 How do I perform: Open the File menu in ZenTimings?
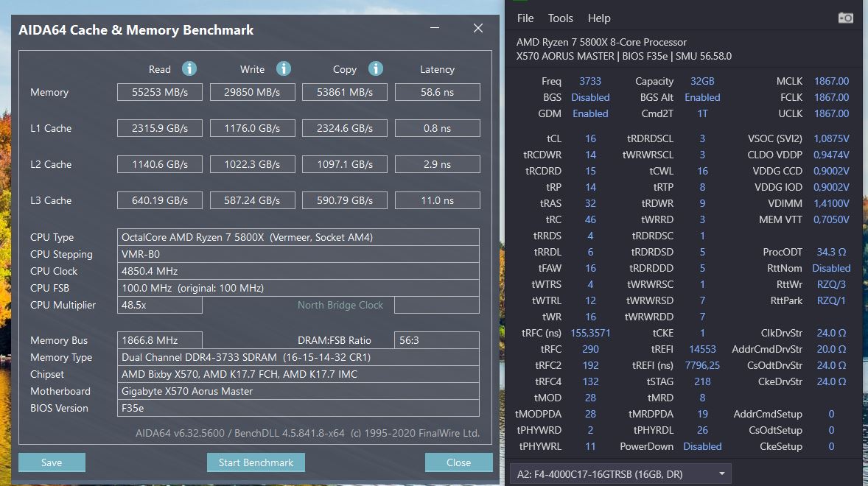[x=525, y=18]
